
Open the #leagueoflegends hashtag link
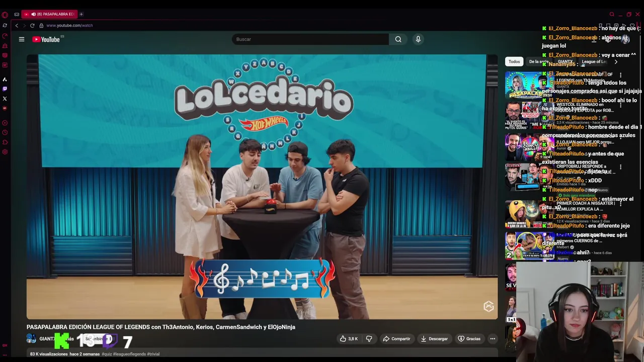click(130, 354)
